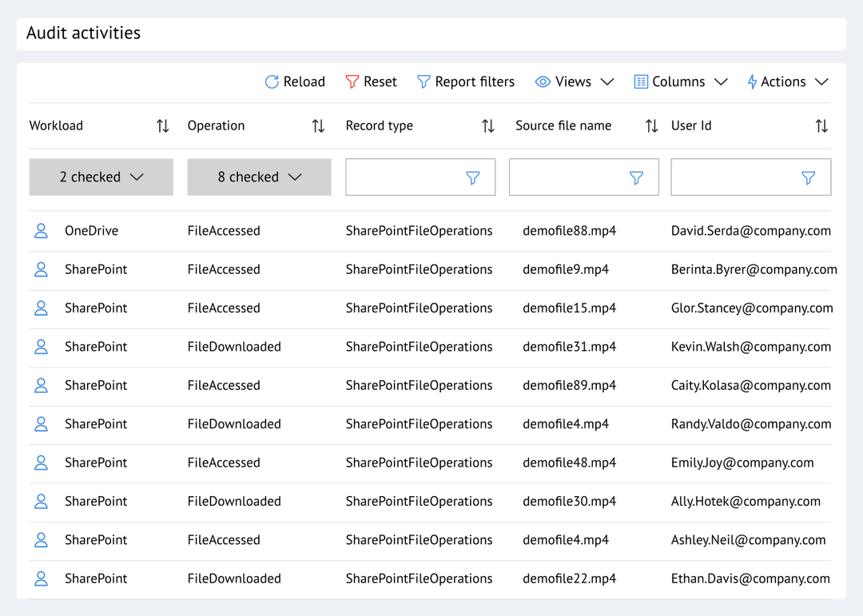The width and height of the screenshot is (863, 616).
Task: Toggle sorting on the User Id column
Action: click(821, 125)
